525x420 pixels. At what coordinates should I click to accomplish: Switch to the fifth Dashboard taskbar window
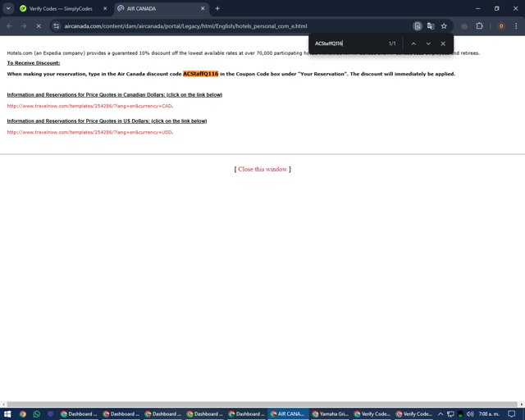[246, 414]
